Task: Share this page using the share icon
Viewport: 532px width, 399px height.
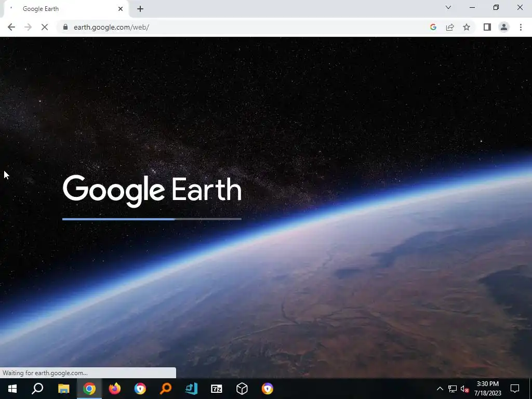Action: 450,27
